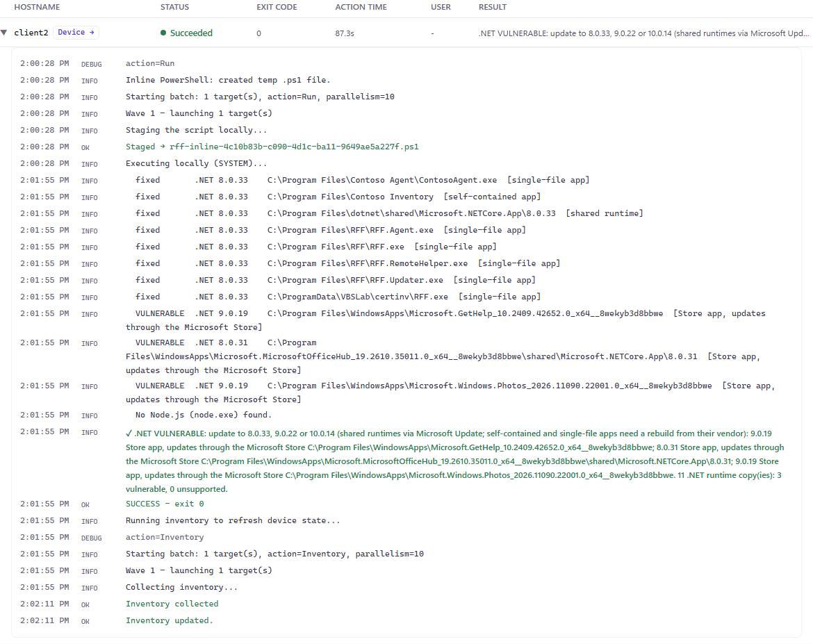Image resolution: width=813 pixels, height=644 pixels.
Task: Click the RFF.Updater.exe fixed line
Action: [x=335, y=280]
